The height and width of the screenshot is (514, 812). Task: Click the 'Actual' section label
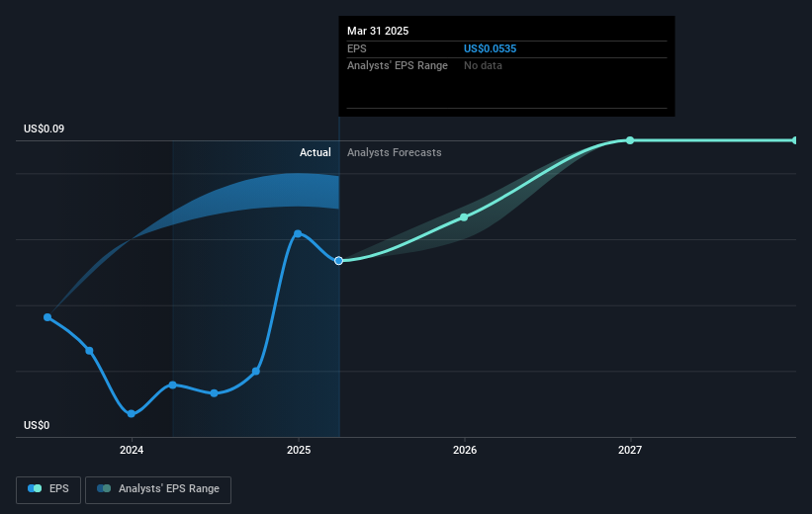[315, 152]
